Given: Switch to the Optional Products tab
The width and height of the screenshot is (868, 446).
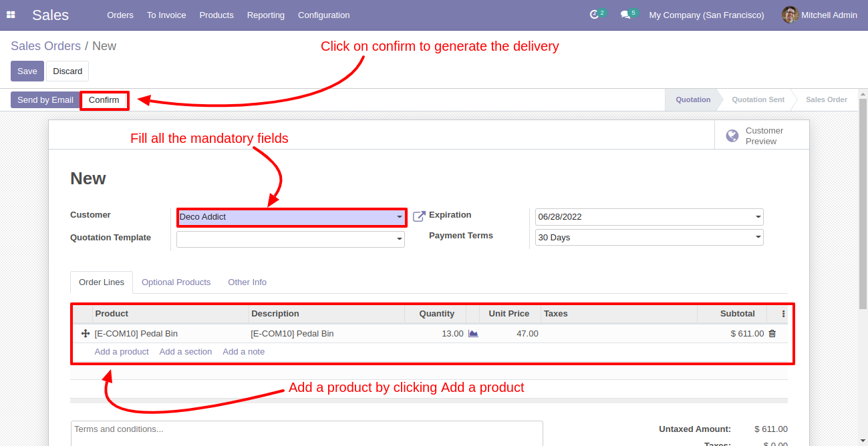Looking at the screenshot, I should (176, 282).
